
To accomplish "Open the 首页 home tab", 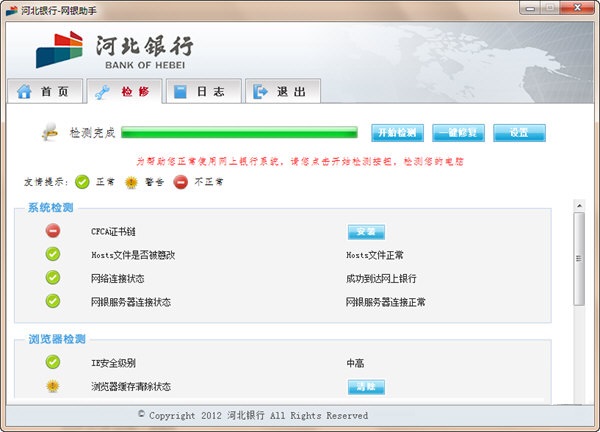I will click(x=45, y=91).
